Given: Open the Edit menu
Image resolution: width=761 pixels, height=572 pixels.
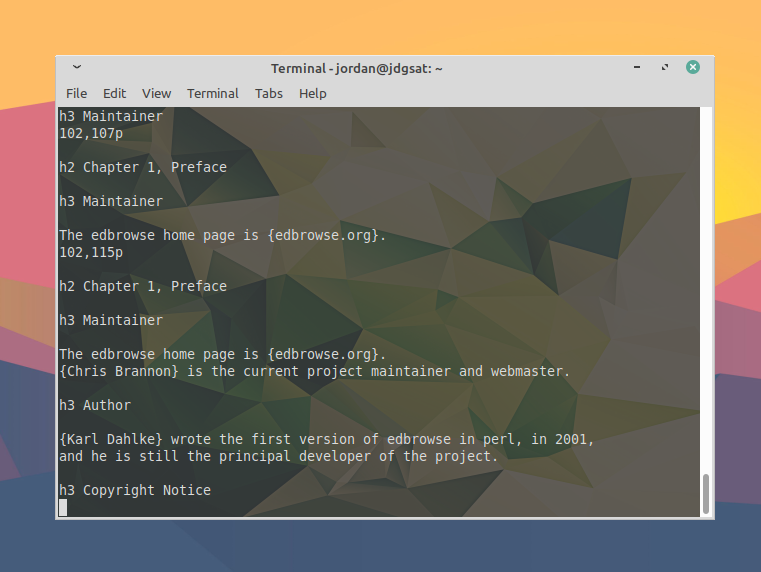Looking at the screenshot, I should (x=114, y=93).
